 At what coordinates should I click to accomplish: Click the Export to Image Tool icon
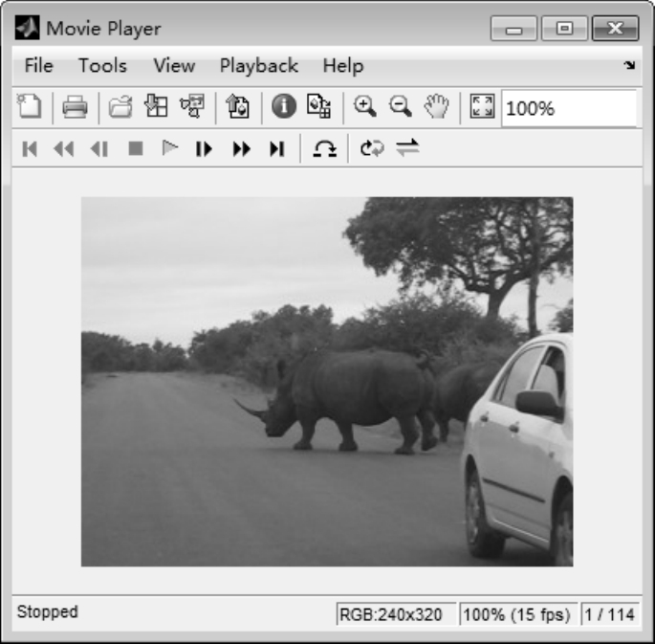pos(238,105)
